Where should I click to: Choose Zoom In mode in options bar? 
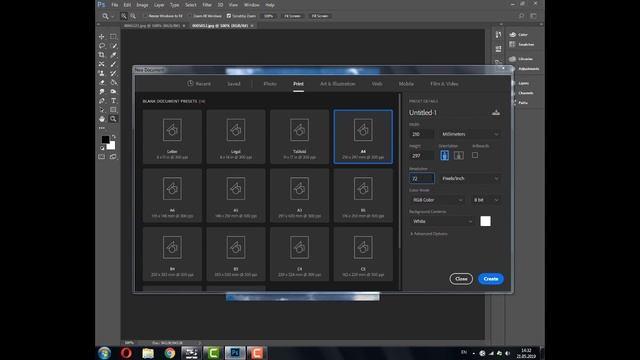pyautogui.click(x=124, y=16)
